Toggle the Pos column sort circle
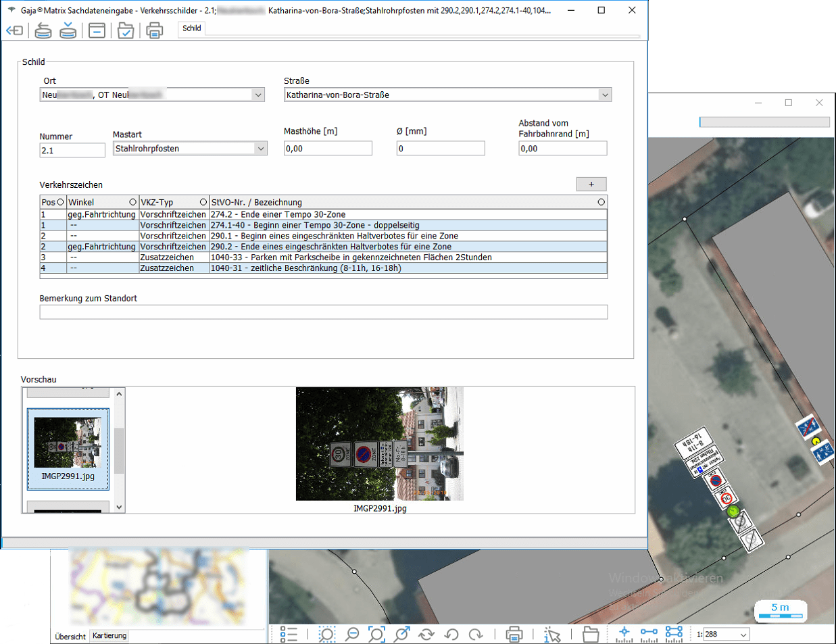The width and height of the screenshot is (836, 644). (60, 202)
